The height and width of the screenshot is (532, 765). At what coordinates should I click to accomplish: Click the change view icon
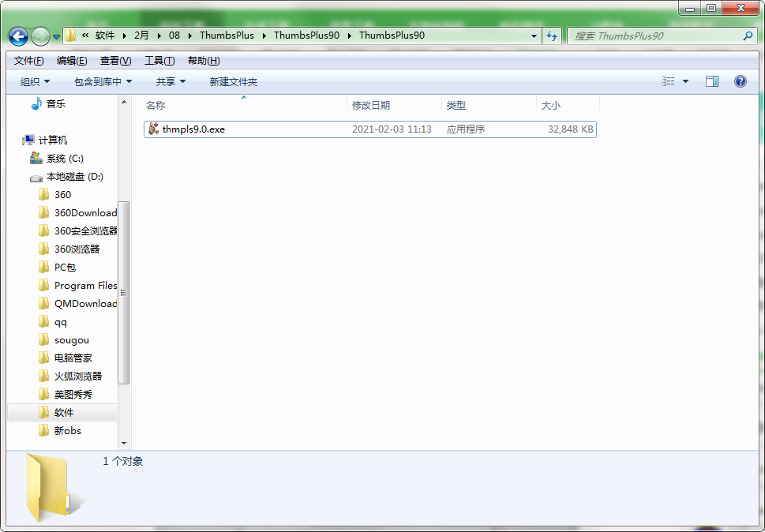coord(669,81)
